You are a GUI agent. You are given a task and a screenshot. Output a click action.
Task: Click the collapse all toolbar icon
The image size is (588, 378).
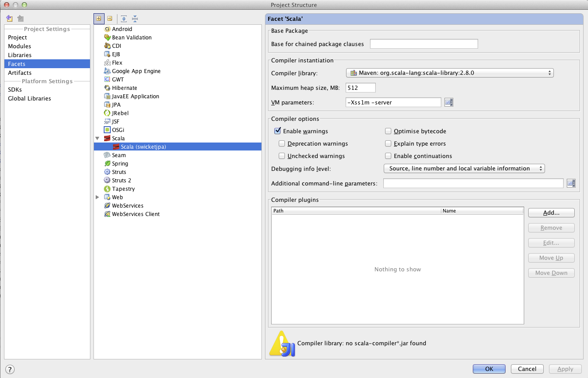[x=135, y=19]
